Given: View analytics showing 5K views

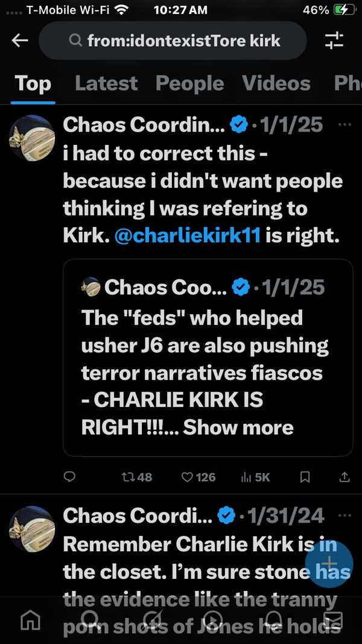Looking at the screenshot, I should click(x=255, y=477).
